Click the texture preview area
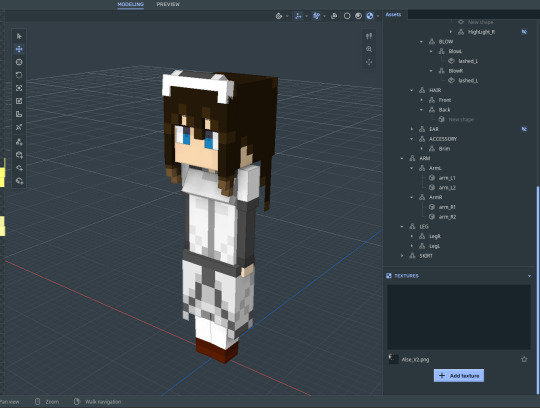Viewport: 540px width, 408px height. click(x=459, y=317)
